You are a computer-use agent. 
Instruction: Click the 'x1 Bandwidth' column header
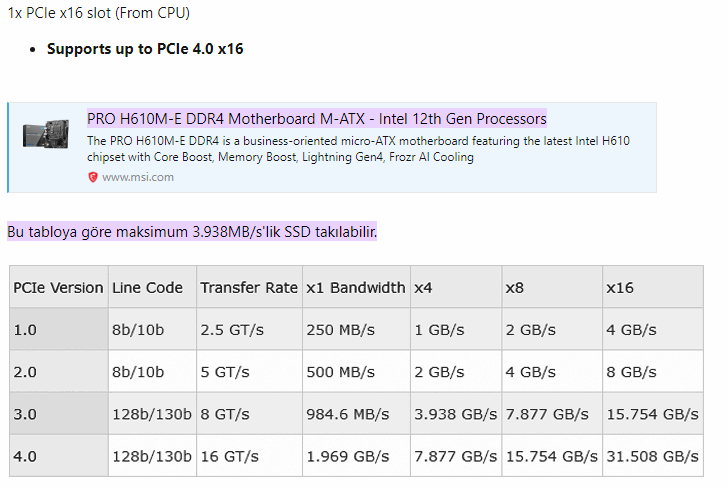[x=356, y=287]
